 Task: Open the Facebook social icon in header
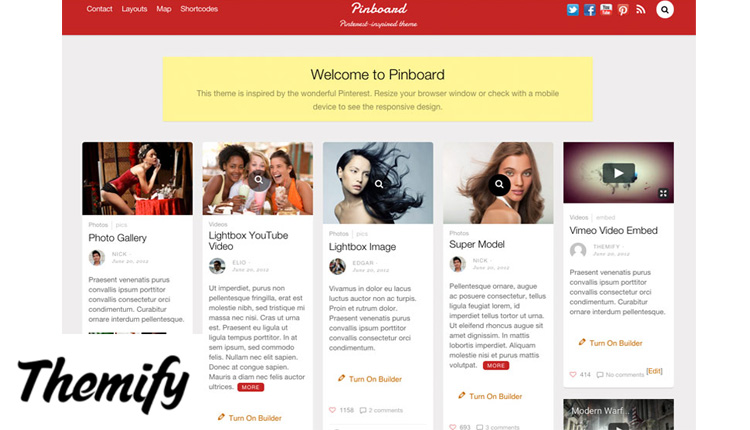coord(589,10)
